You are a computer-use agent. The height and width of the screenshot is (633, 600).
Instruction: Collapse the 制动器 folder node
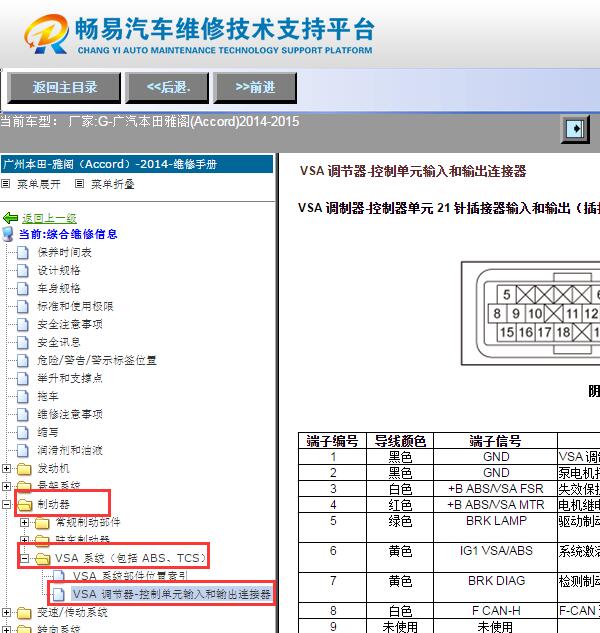[6, 504]
